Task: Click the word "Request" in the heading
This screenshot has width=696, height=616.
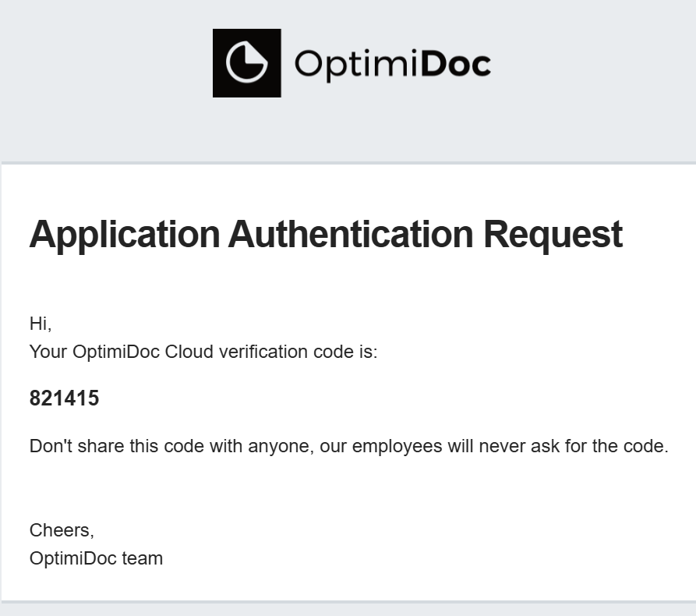Action: (553, 234)
